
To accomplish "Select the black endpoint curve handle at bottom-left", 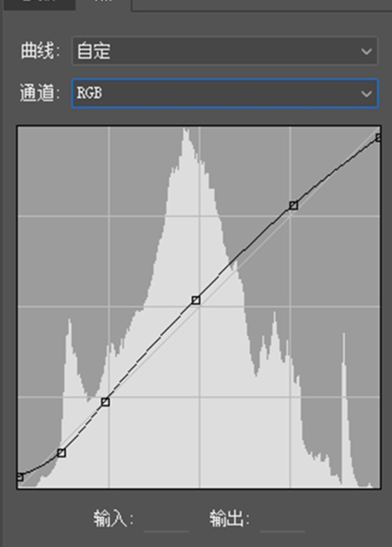I will point(20,477).
